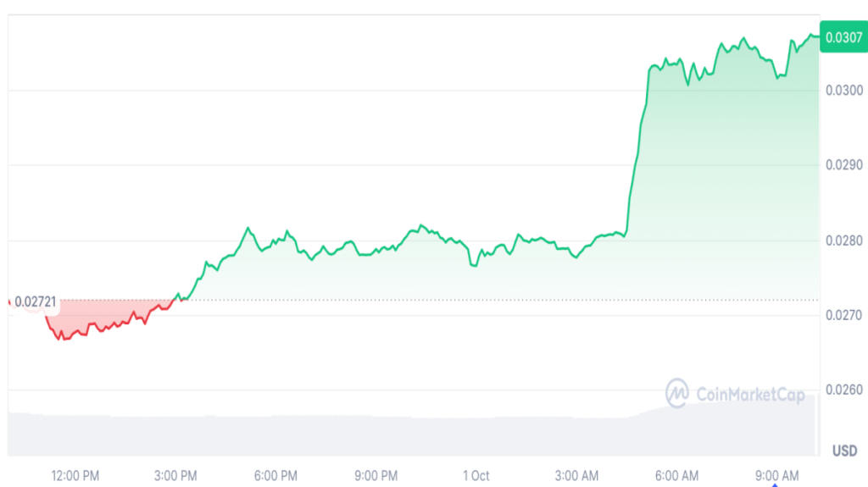This screenshot has width=868, height=487.
Task: Click the 0.0280 price axis label
Action: pos(843,241)
